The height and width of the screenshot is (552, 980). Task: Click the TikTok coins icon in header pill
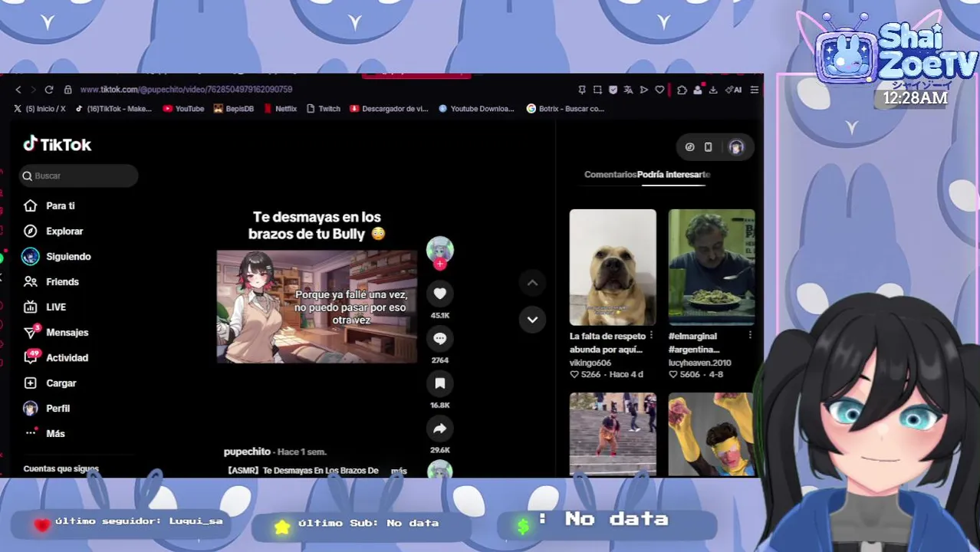pos(689,147)
